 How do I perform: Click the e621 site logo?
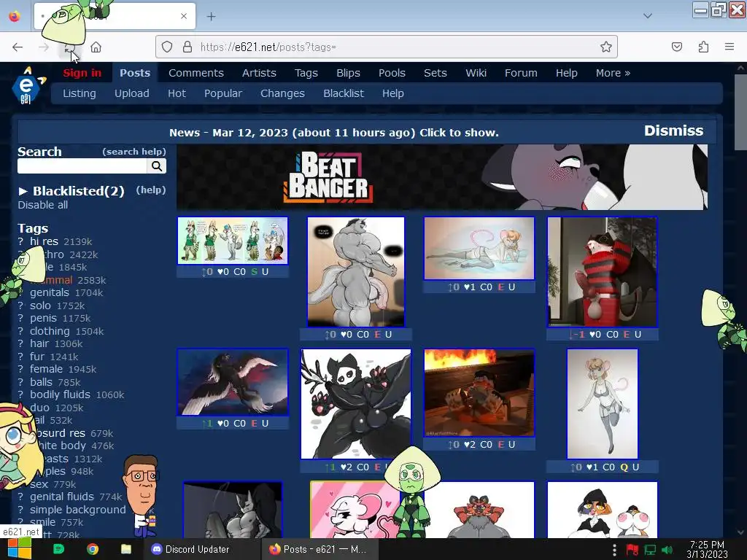(27, 86)
